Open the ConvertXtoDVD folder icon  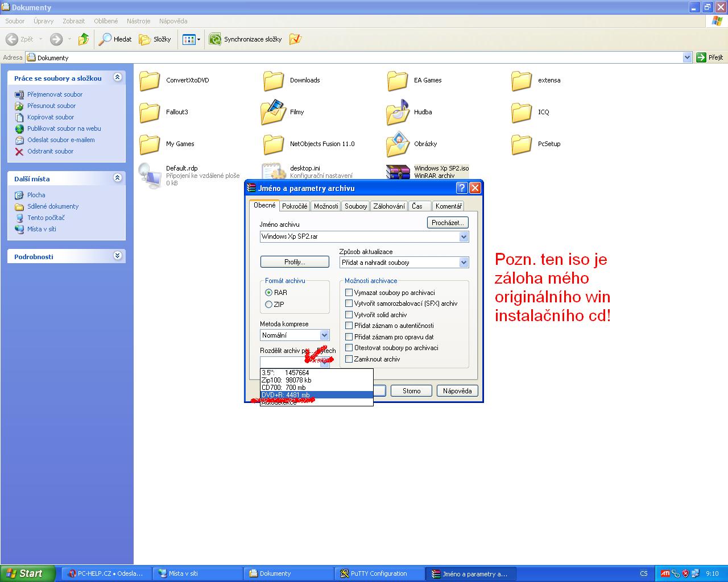pyautogui.click(x=150, y=81)
